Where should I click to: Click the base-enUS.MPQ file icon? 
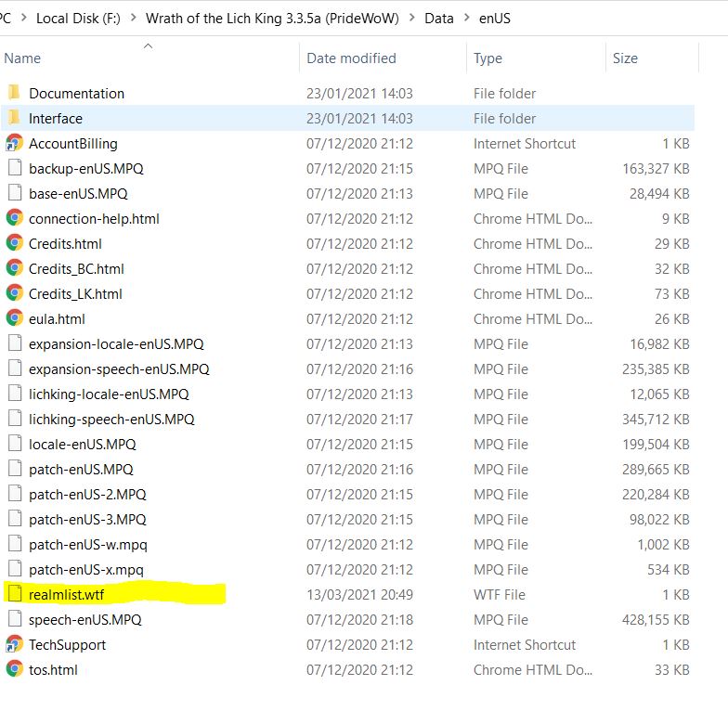point(15,193)
